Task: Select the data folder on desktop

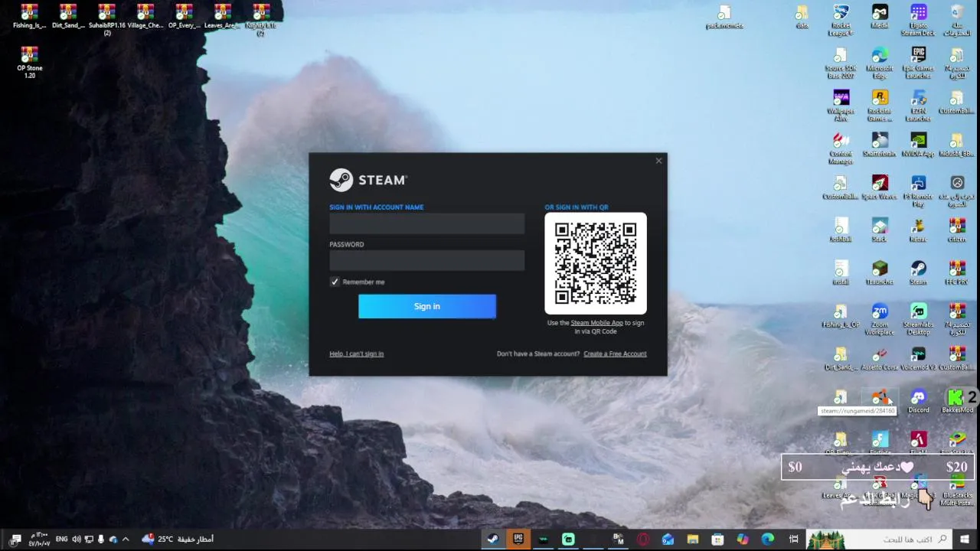Action: [x=802, y=17]
